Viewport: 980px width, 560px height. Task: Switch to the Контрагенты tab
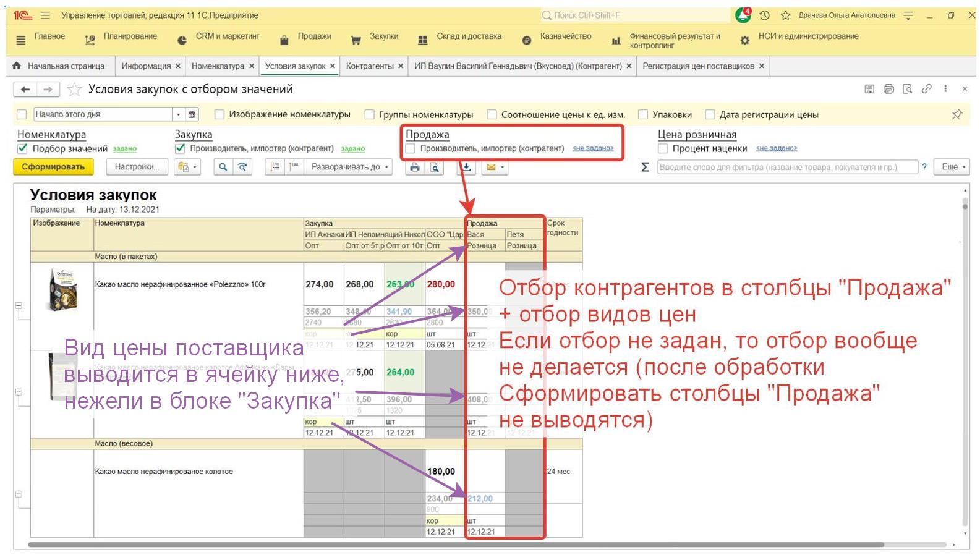tap(370, 66)
